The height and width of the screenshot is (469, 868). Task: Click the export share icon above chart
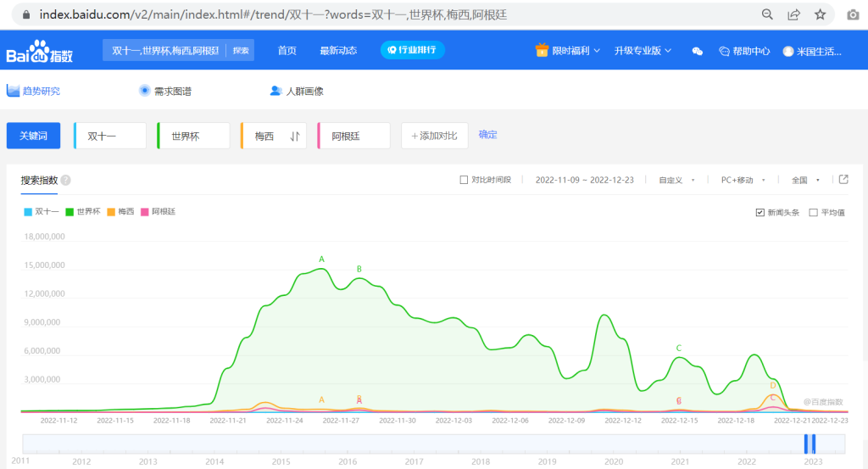pyautogui.click(x=843, y=180)
